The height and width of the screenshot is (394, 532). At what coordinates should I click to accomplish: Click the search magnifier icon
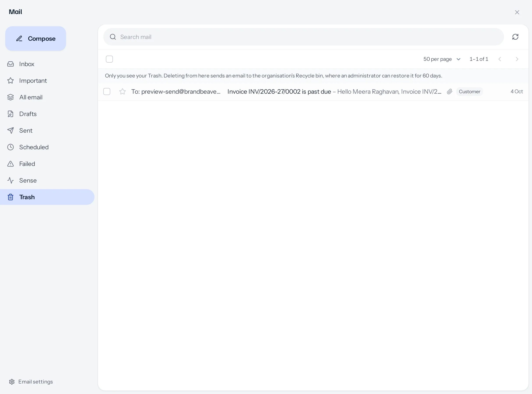(113, 37)
